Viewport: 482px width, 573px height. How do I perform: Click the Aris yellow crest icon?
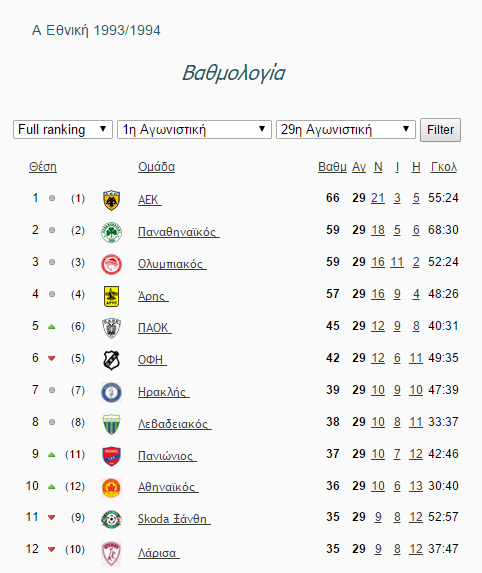coord(111,296)
